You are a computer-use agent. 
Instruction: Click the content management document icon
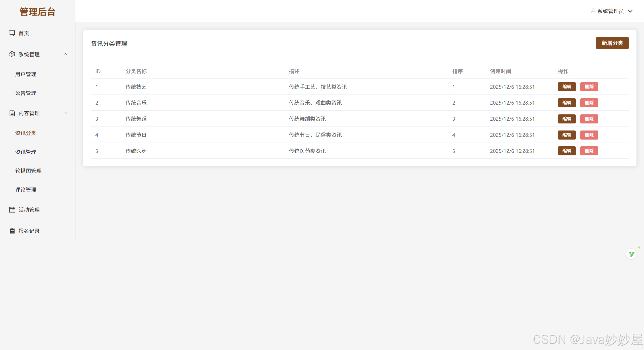coord(12,113)
